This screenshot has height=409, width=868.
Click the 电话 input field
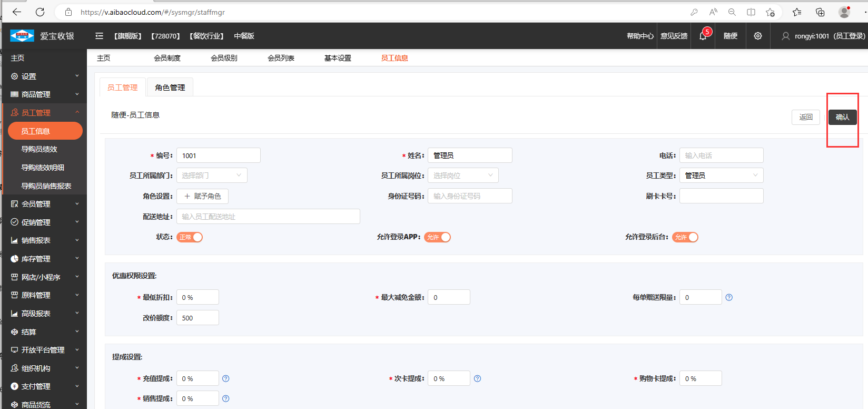(721, 155)
